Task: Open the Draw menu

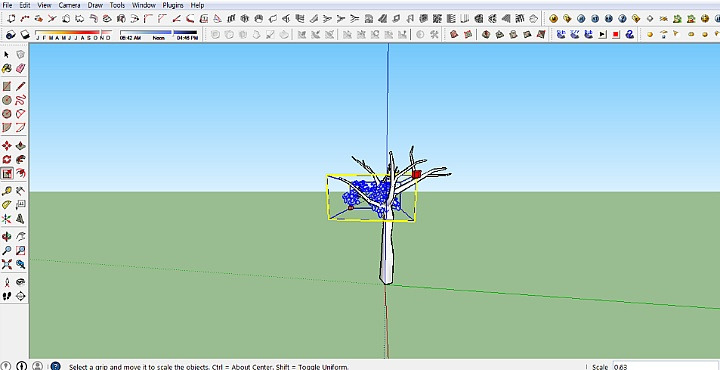Action: click(95, 5)
